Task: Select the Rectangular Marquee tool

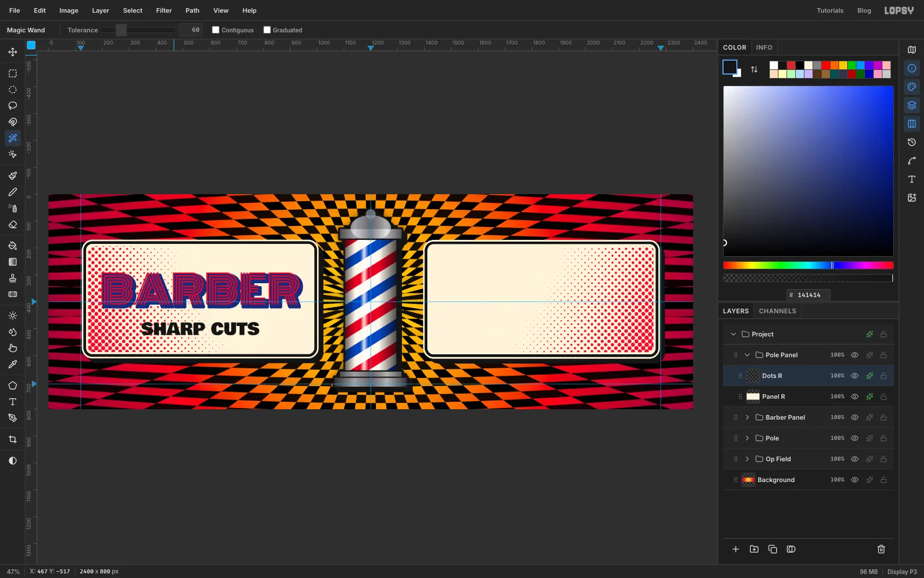Action: tap(13, 73)
